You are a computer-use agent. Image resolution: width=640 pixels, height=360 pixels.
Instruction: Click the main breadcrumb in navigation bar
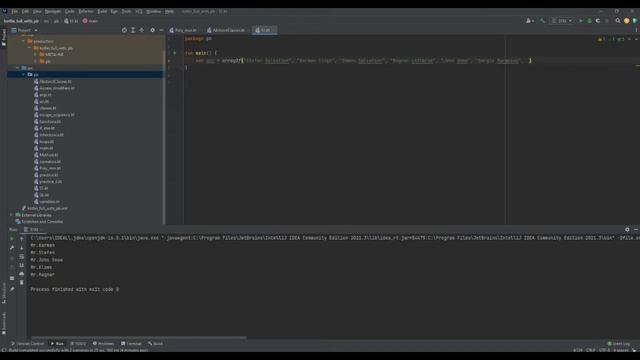(91, 21)
